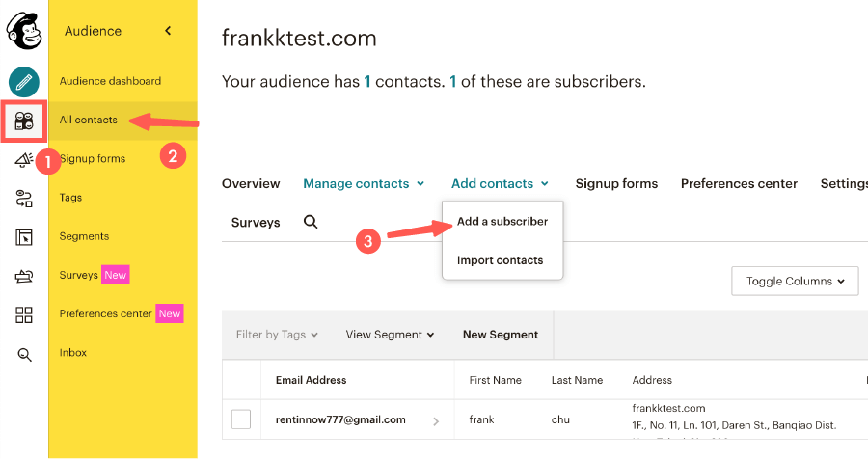Switch to the Signup forms tab
The height and width of the screenshot is (459, 868).
coord(616,183)
